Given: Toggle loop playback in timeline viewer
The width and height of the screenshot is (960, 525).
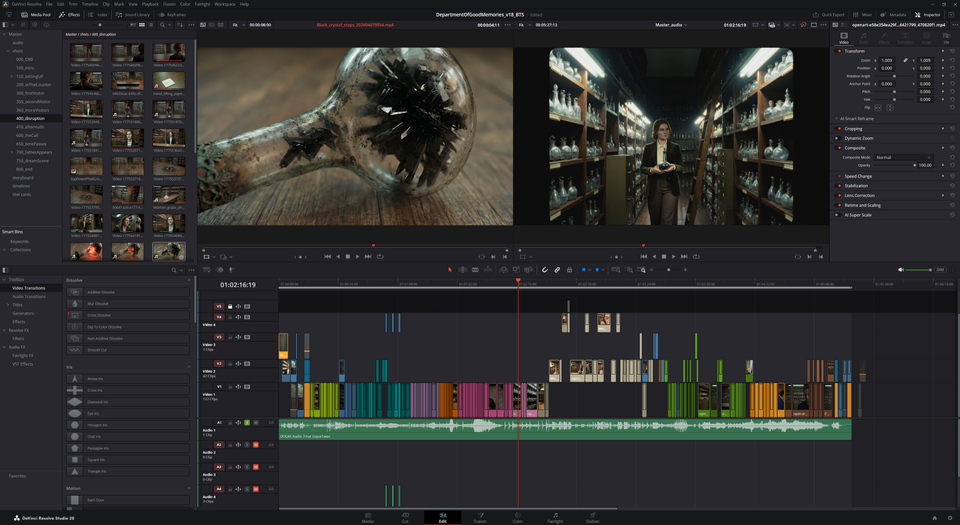Looking at the screenshot, I should (x=696, y=257).
